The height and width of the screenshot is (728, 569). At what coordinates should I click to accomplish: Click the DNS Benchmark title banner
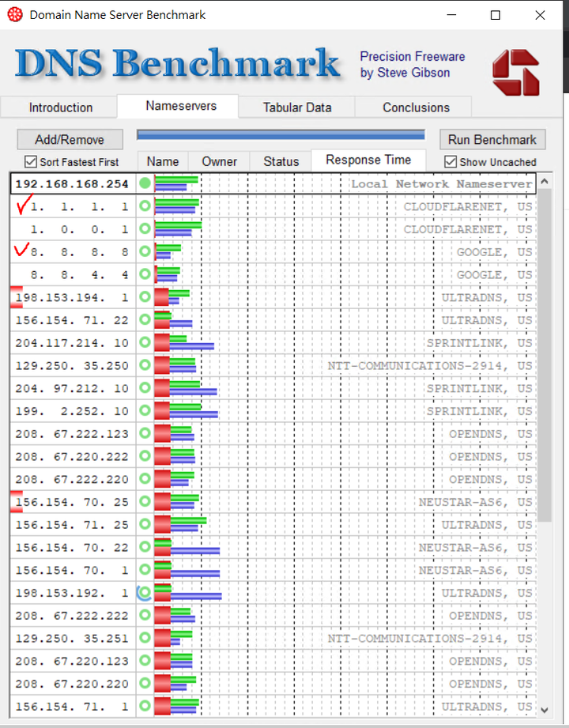coord(178,63)
